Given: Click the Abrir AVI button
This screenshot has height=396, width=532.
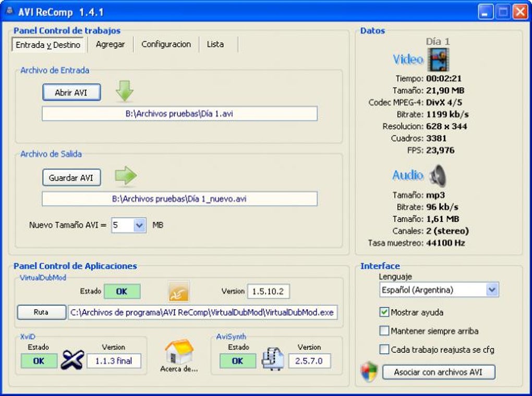Looking at the screenshot, I should [x=71, y=93].
